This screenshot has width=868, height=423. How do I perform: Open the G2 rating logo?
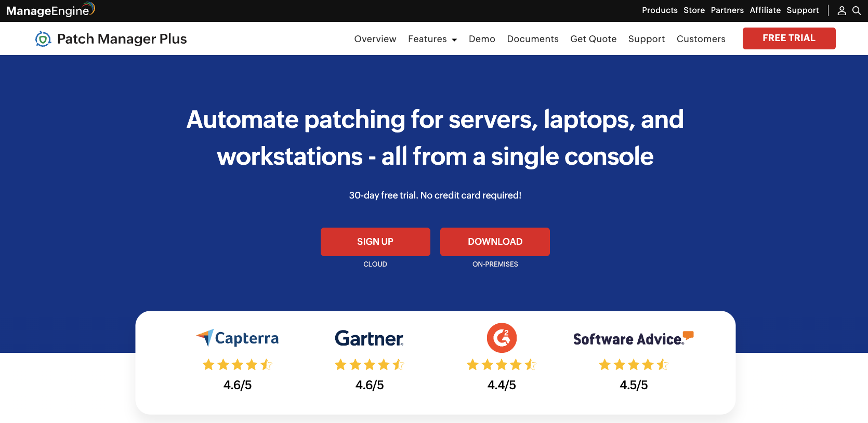pos(502,338)
